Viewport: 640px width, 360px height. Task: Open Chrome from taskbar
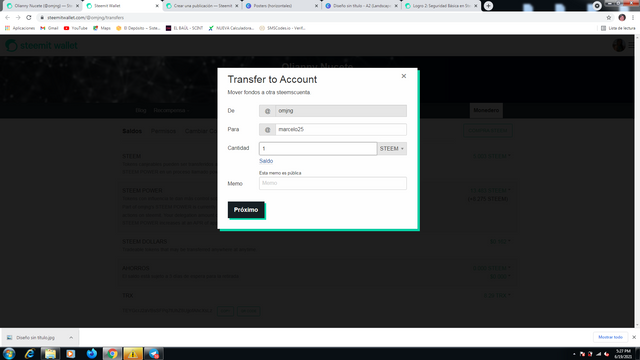point(112,353)
